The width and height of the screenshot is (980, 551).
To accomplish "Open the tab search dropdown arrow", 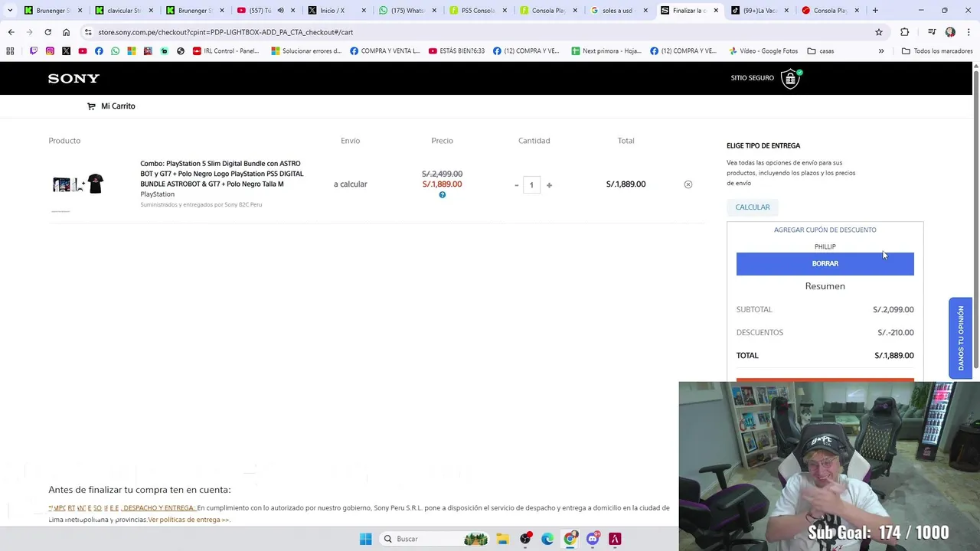I will [x=10, y=11].
